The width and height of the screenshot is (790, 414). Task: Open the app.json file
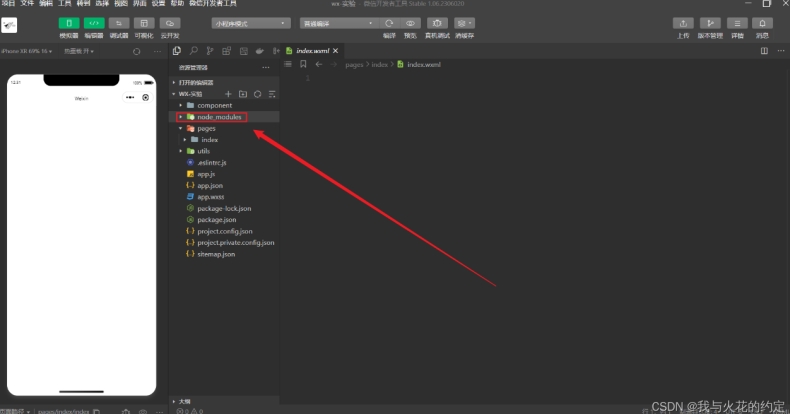coord(209,186)
